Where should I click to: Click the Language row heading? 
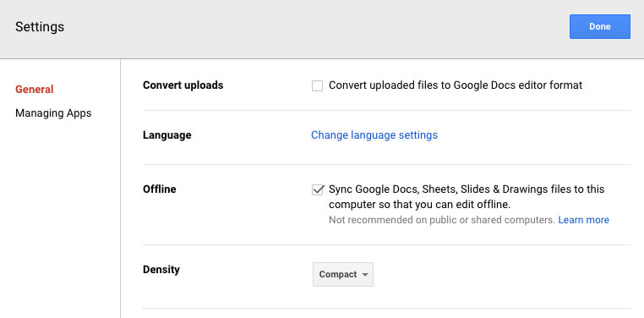click(167, 135)
